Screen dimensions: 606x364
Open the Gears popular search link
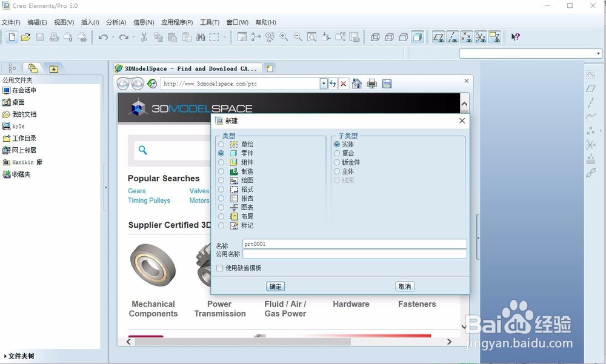(x=137, y=191)
